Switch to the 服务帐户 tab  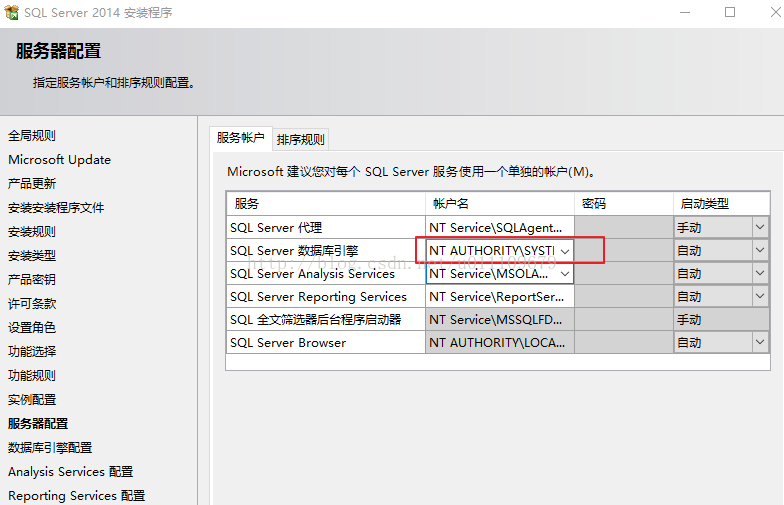(240, 138)
